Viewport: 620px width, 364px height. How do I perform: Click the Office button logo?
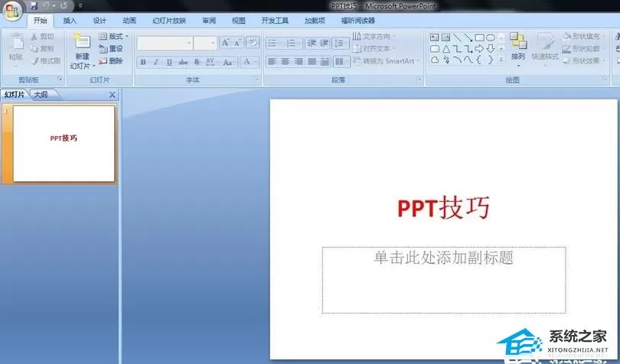pos(13,11)
